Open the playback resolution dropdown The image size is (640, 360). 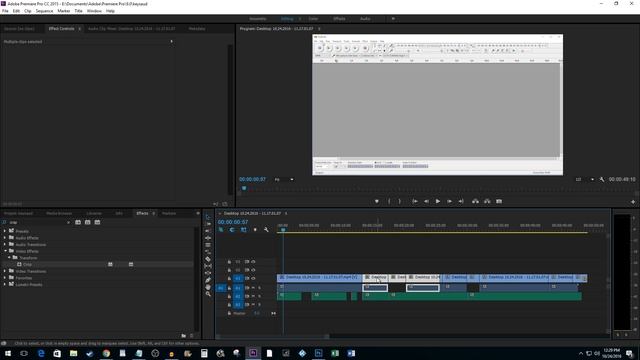tap(584, 179)
